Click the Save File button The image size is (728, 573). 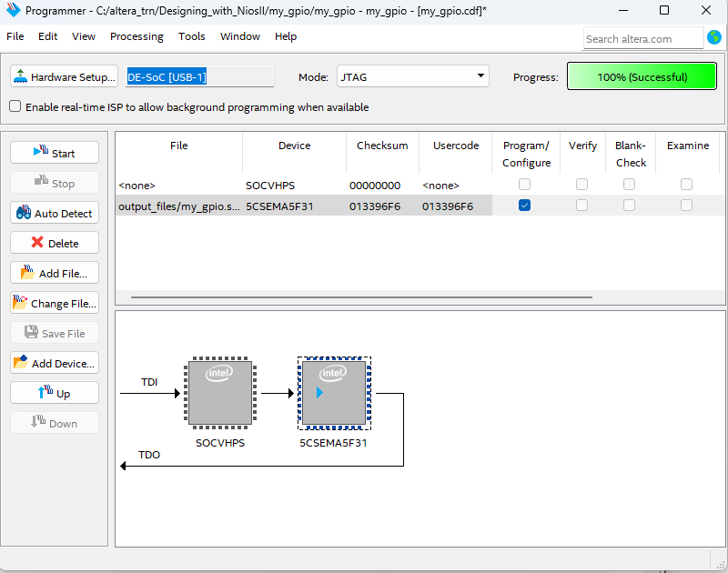(55, 333)
